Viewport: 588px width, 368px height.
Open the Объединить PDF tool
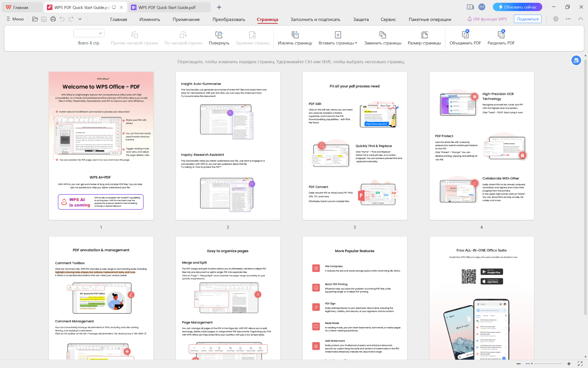tap(465, 35)
